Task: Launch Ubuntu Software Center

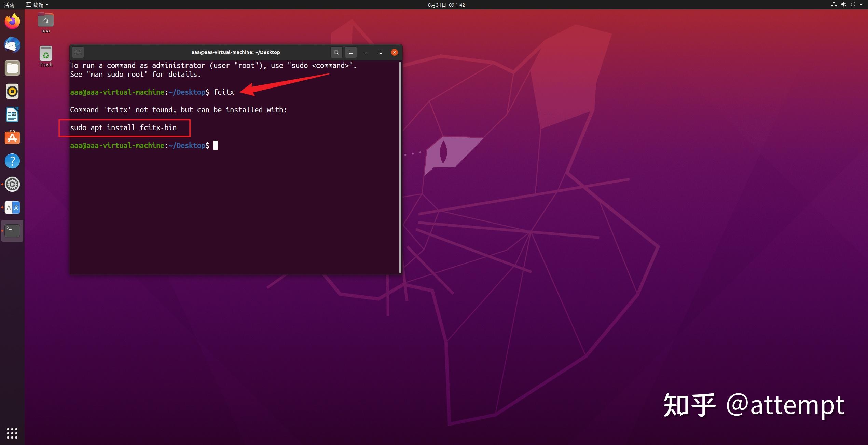Action: point(12,137)
